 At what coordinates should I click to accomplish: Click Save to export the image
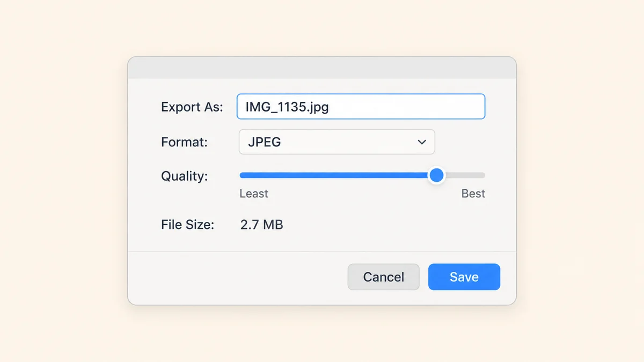(464, 277)
